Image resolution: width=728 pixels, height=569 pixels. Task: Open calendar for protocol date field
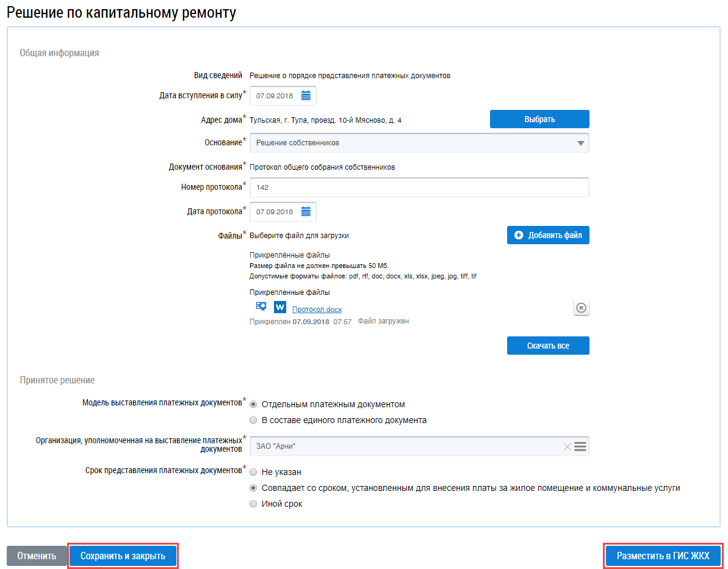pos(306,212)
